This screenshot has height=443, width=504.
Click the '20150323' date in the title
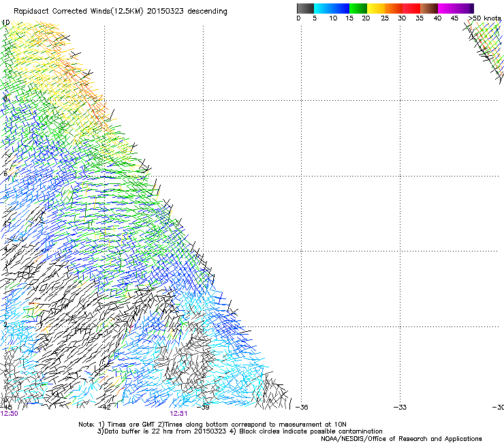pyautogui.click(x=166, y=12)
